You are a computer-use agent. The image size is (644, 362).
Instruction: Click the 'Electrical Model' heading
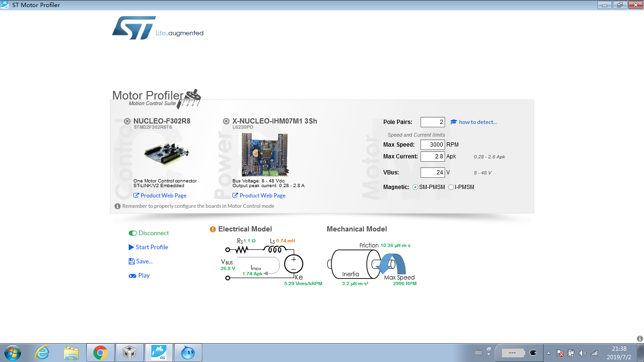point(245,229)
